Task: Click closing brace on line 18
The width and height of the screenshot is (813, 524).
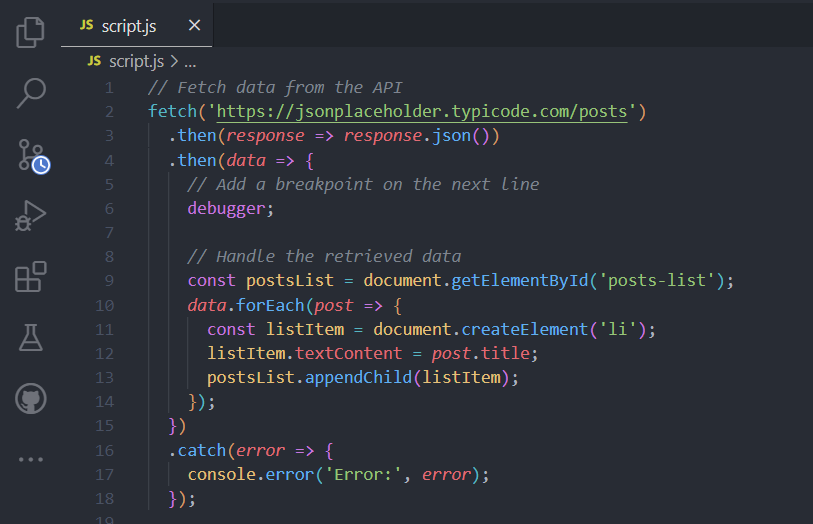Action: pos(173,499)
